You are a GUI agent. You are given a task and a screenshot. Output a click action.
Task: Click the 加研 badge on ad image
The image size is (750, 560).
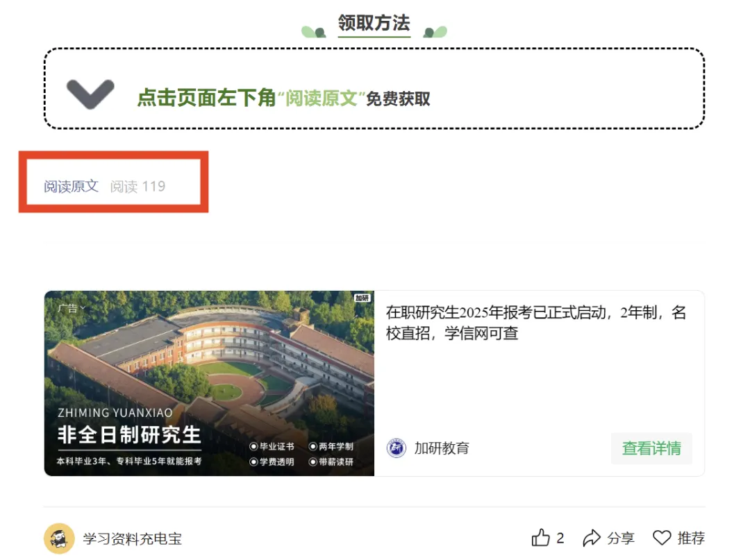click(362, 298)
